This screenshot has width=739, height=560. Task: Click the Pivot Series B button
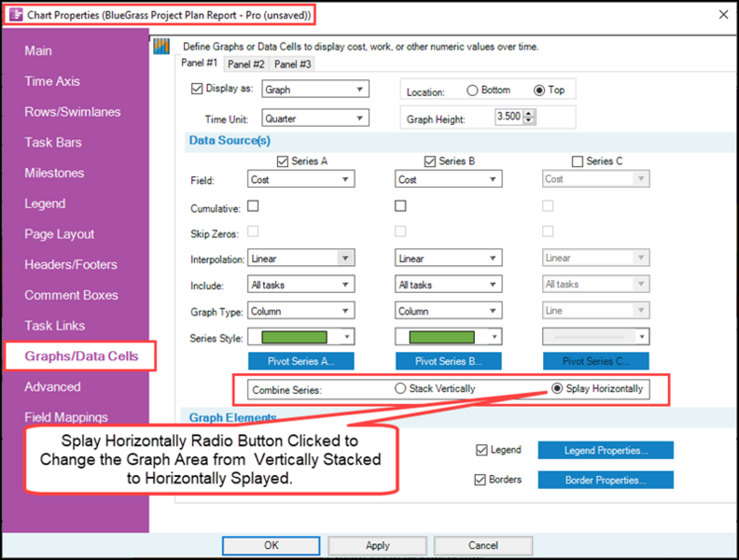[x=448, y=361]
